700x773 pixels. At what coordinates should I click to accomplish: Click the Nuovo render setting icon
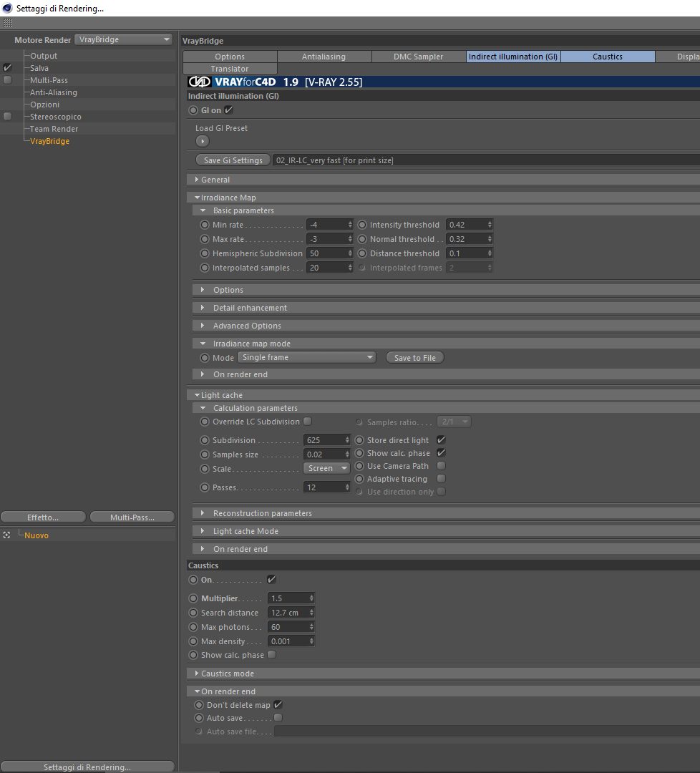(x=6, y=535)
